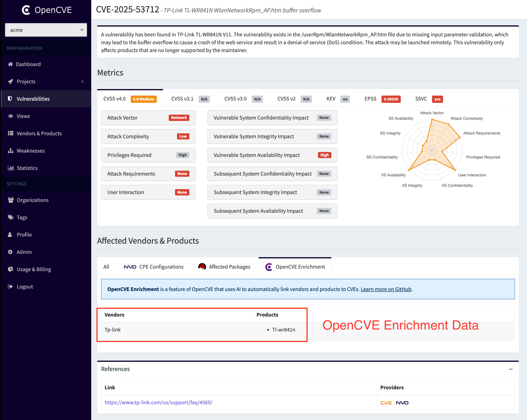Switch to the CVSS v3.0 tab

[243, 99]
